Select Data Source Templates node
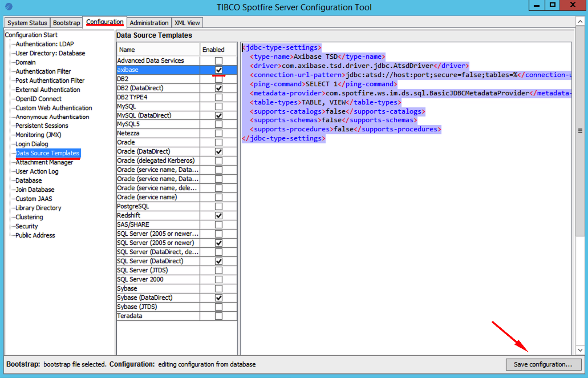 (48, 153)
